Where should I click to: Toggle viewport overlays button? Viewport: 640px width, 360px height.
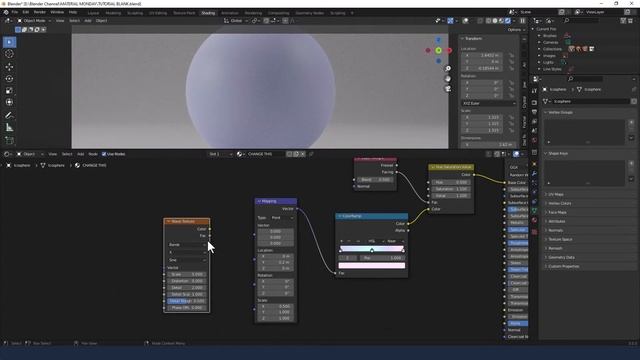[x=465, y=20]
